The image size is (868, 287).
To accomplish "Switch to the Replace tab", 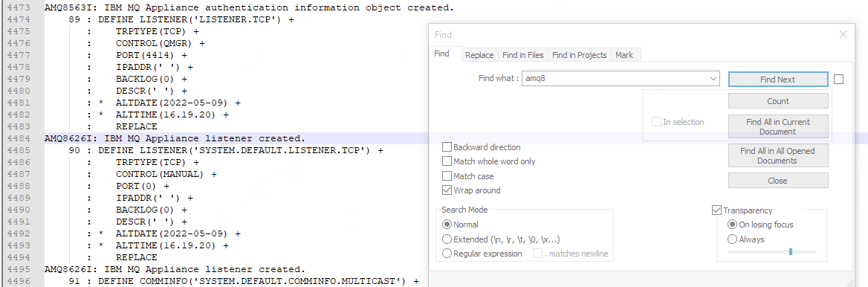I will (479, 55).
